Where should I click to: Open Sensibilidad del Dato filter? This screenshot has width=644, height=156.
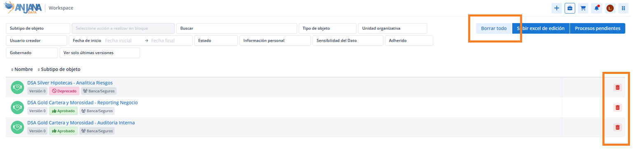tap(348, 40)
